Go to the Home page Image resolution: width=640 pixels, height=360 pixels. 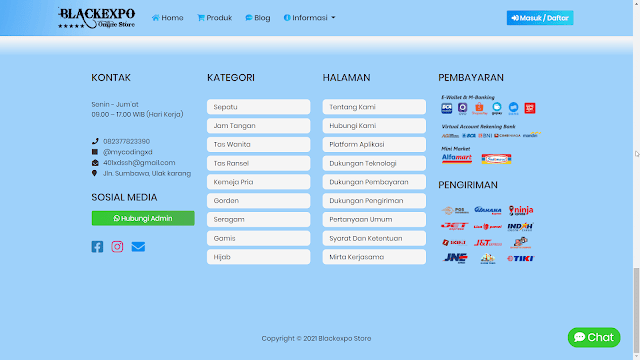coord(167,18)
